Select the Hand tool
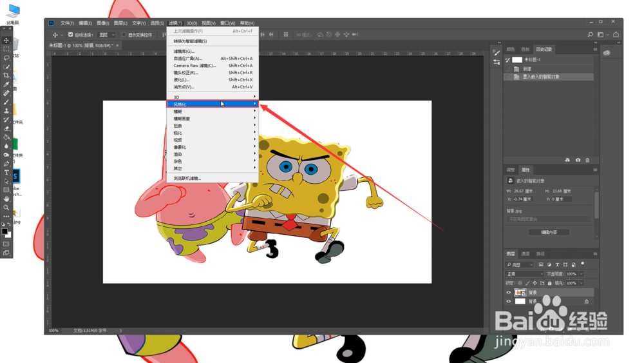The height and width of the screenshot is (363, 644). pos(6,199)
